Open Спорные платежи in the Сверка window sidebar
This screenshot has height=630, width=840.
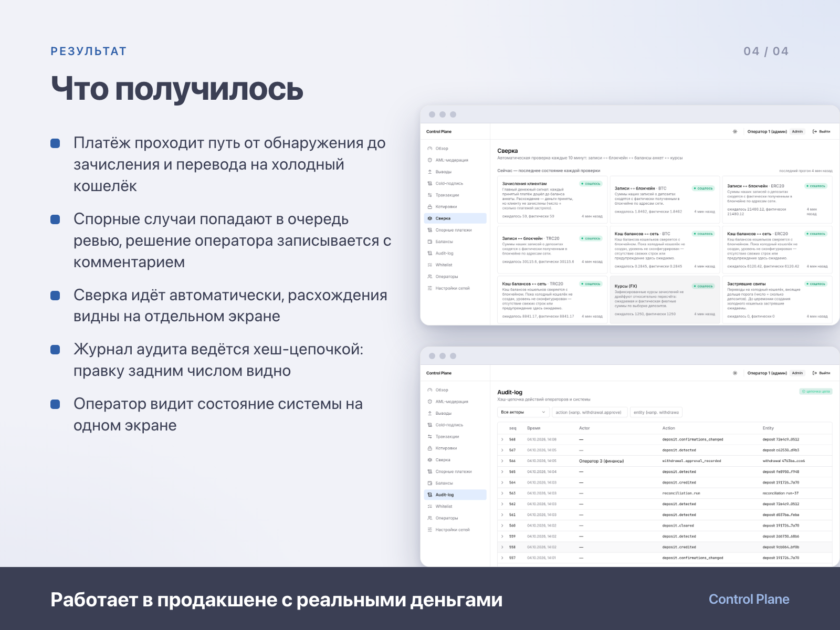455,230
